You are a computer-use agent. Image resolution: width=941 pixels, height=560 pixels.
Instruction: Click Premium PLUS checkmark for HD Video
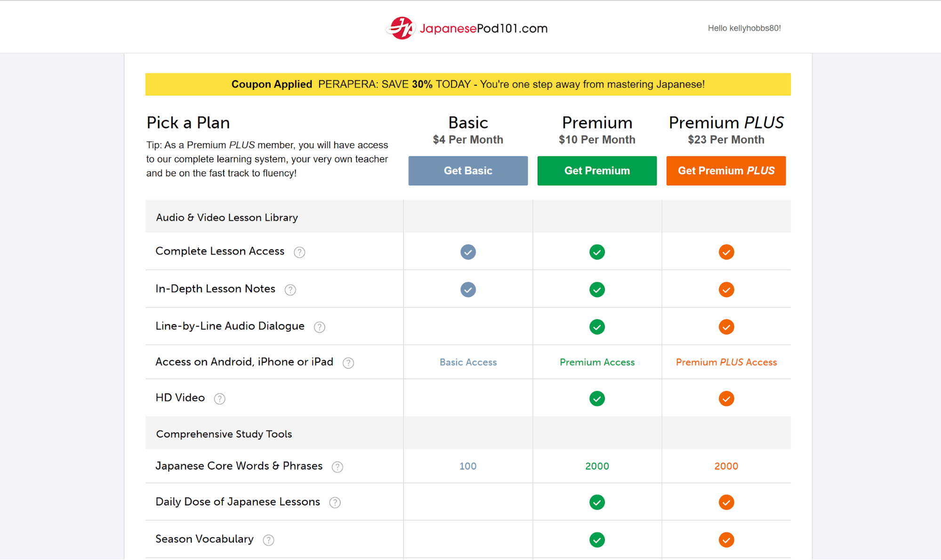pos(726,399)
